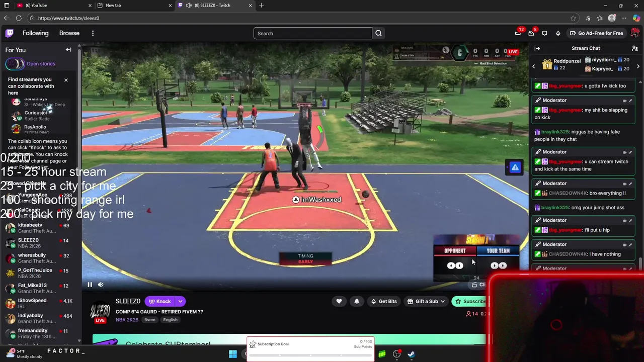644x362 pixels.
Task: Open the Gift a Sub dropdown
Action: pos(426,301)
